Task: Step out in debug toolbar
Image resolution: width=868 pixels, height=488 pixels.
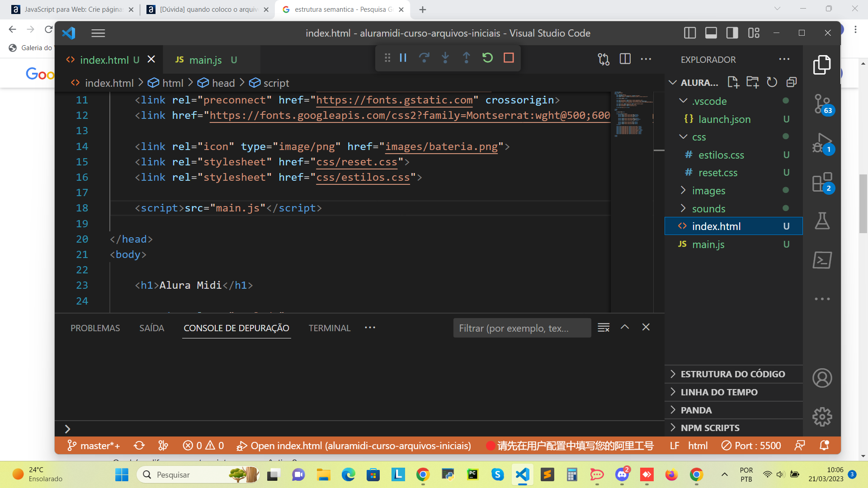Action: point(466,58)
